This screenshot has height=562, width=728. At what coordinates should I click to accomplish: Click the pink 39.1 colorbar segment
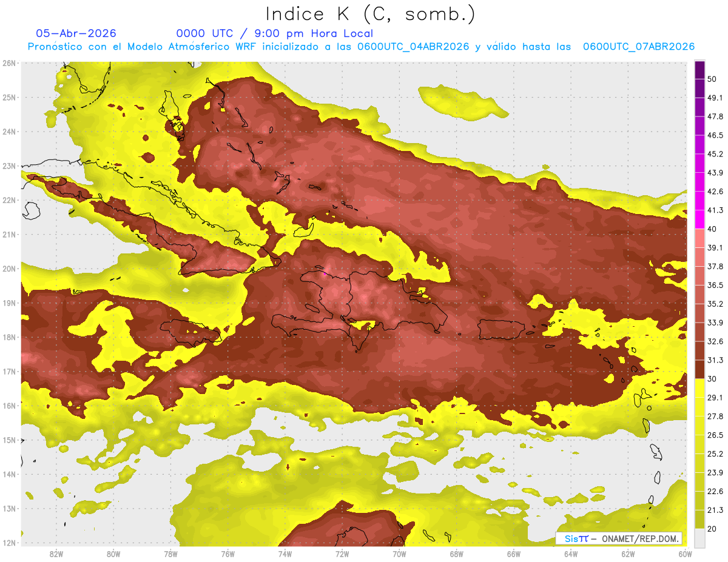(699, 238)
